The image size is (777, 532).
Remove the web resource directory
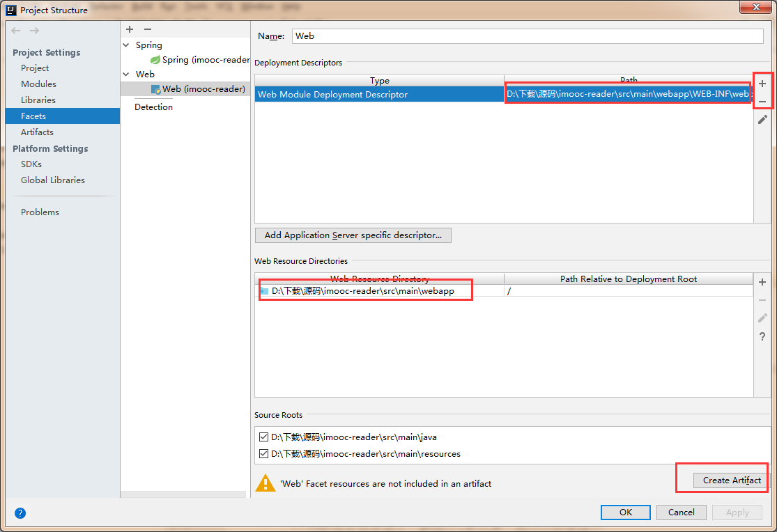(762, 300)
